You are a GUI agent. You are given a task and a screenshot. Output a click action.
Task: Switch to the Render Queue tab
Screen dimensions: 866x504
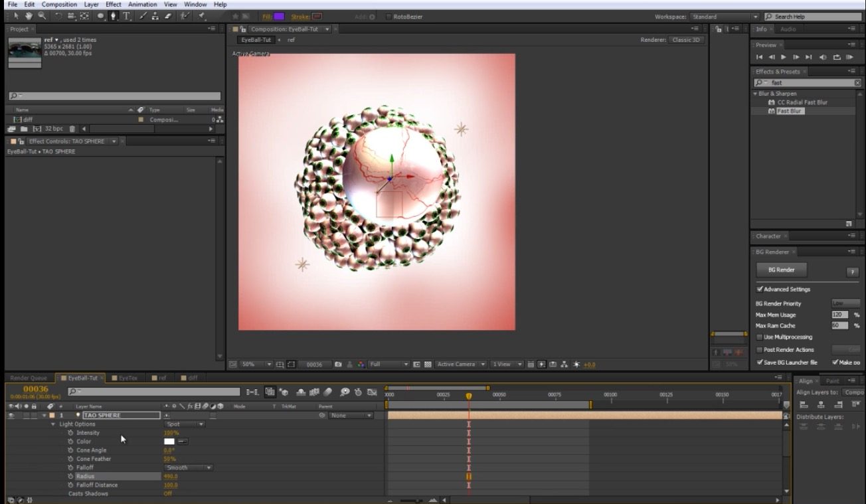click(x=29, y=378)
